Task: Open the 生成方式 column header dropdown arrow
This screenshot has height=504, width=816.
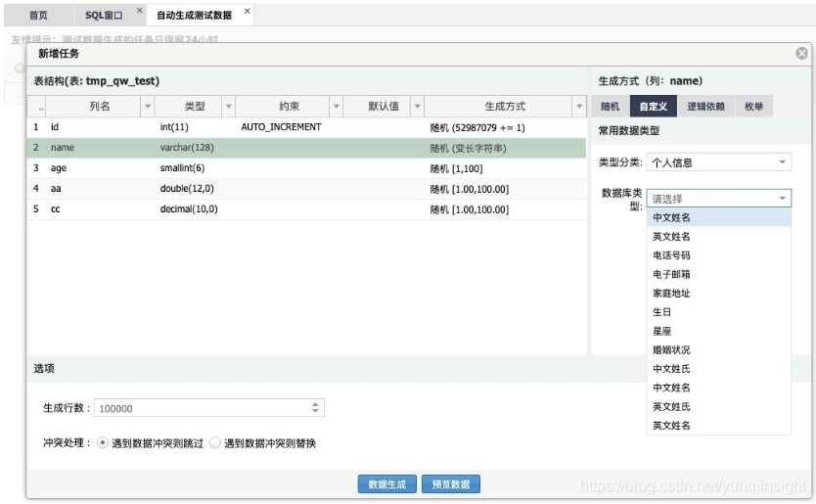Action: coord(579,107)
